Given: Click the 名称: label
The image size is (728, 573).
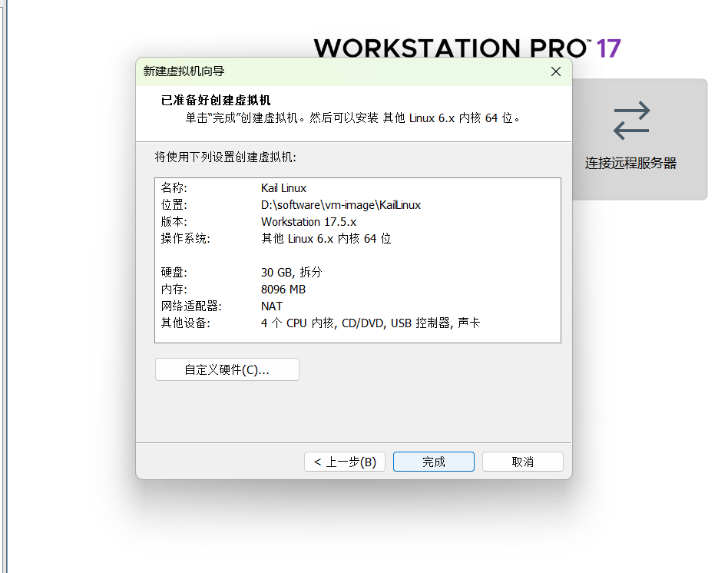Looking at the screenshot, I should pos(174,188).
